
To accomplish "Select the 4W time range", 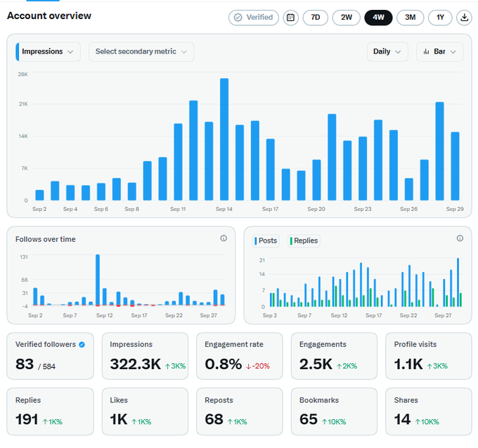I will coord(378,18).
